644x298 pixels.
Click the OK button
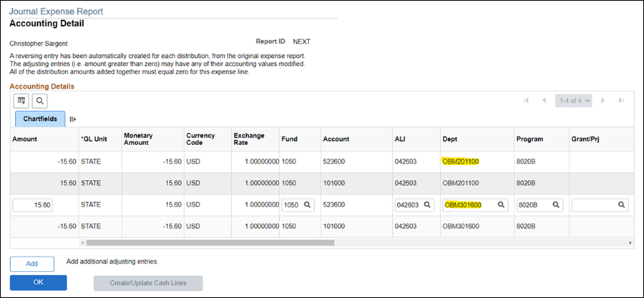(38, 283)
